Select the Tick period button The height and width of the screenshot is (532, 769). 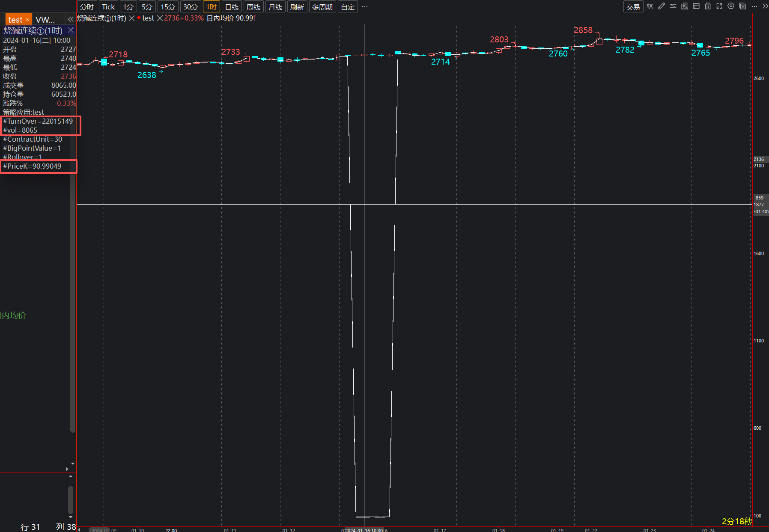(108, 7)
